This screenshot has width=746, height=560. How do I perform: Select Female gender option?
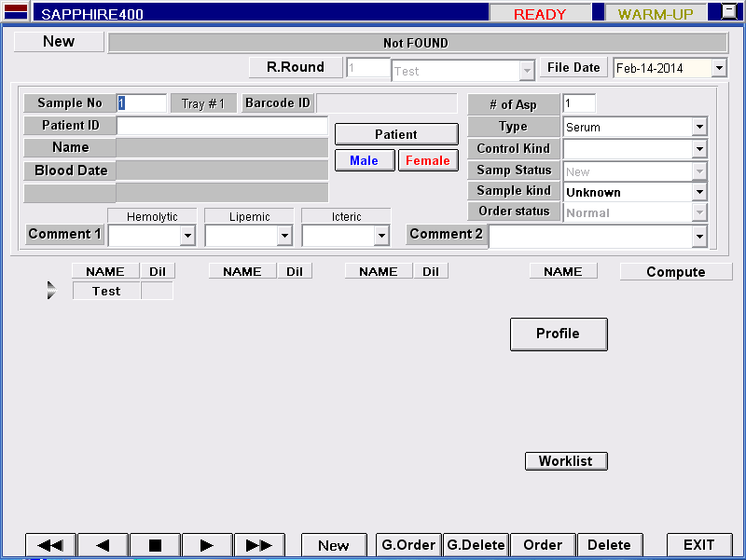pos(428,160)
